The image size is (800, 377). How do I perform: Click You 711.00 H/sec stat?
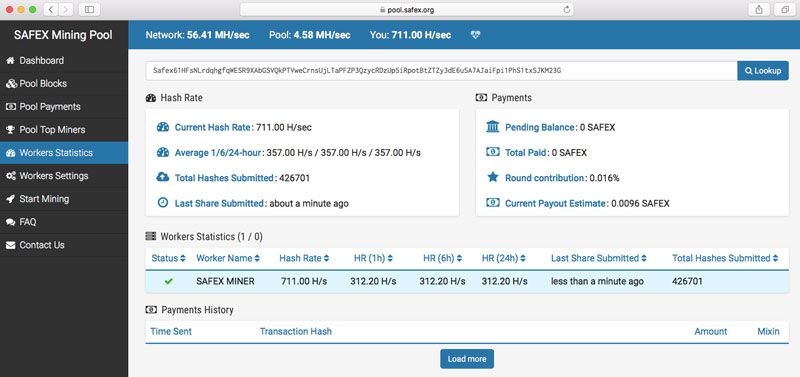[410, 35]
